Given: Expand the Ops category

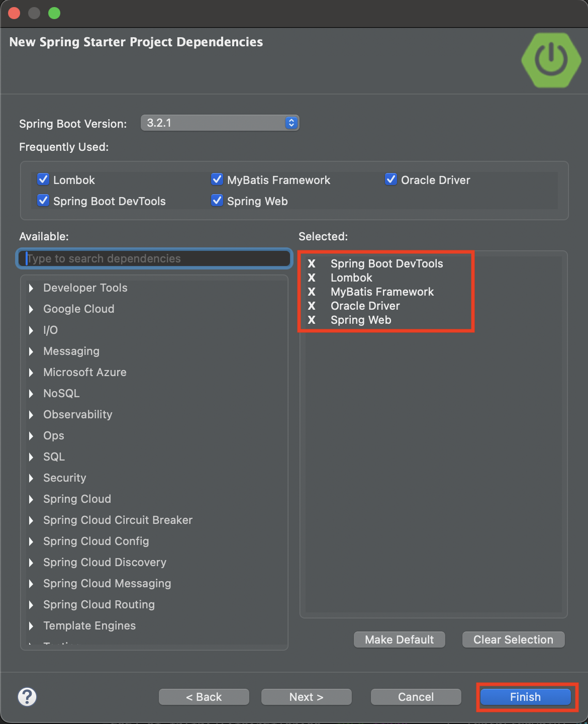Looking at the screenshot, I should 31,436.
